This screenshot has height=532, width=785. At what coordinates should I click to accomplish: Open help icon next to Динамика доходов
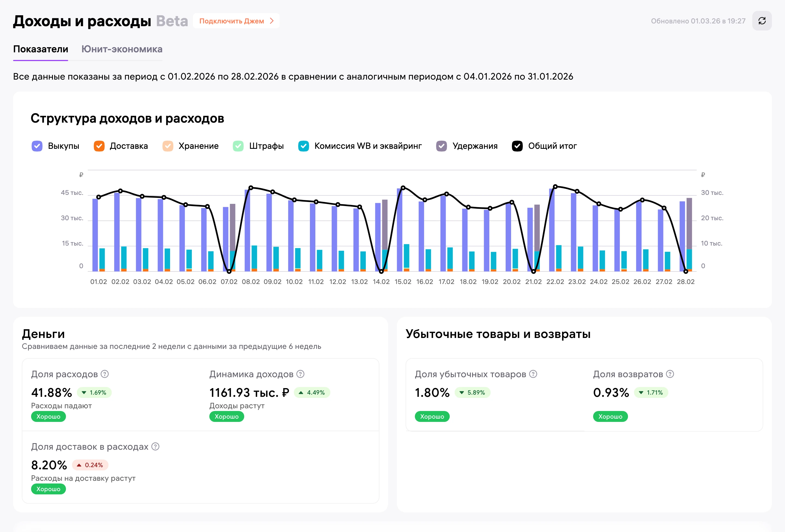[x=300, y=374]
